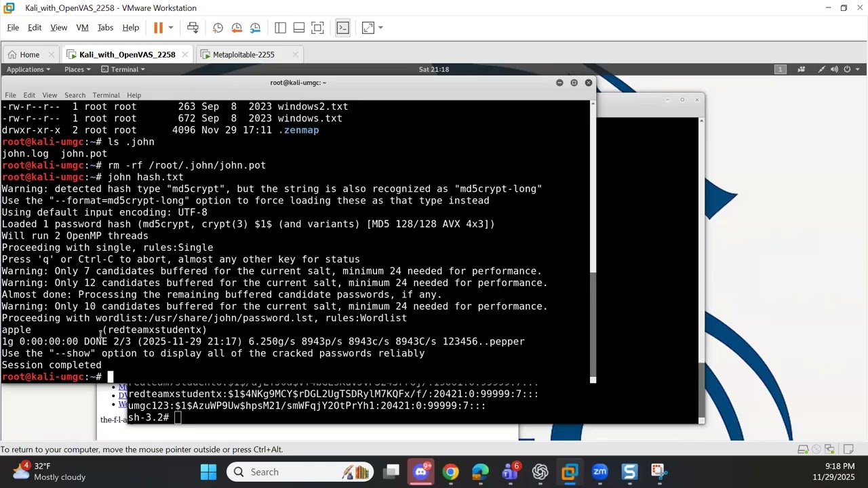Open the power options dropdown next to the pause icon
868x488 pixels.
171,28
